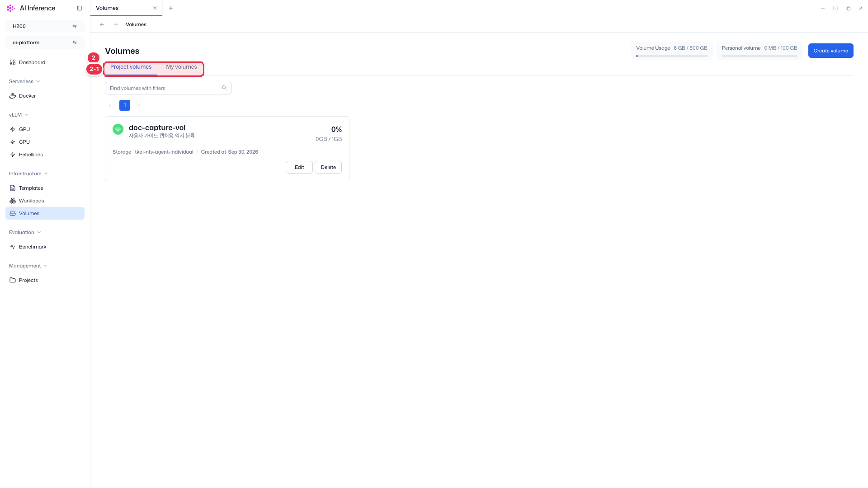Image resolution: width=868 pixels, height=488 pixels.
Task: Click the Volumes breadcrumb text
Action: click(136, 24)
